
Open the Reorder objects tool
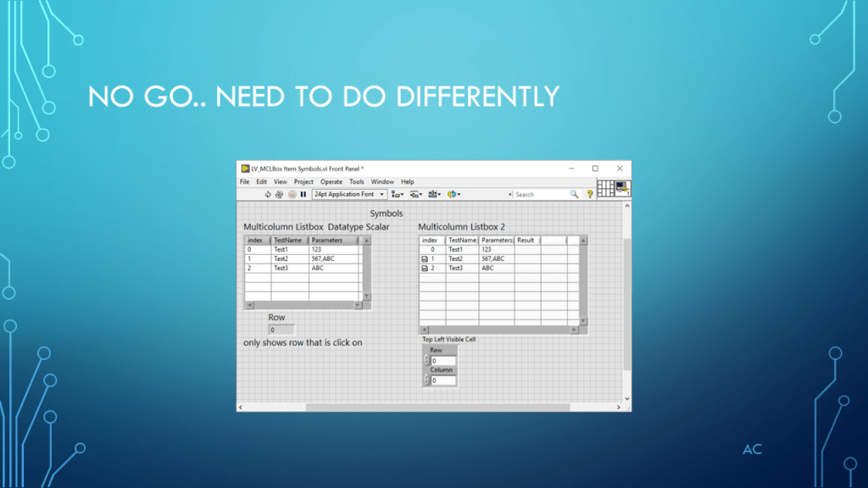point(453,194)
